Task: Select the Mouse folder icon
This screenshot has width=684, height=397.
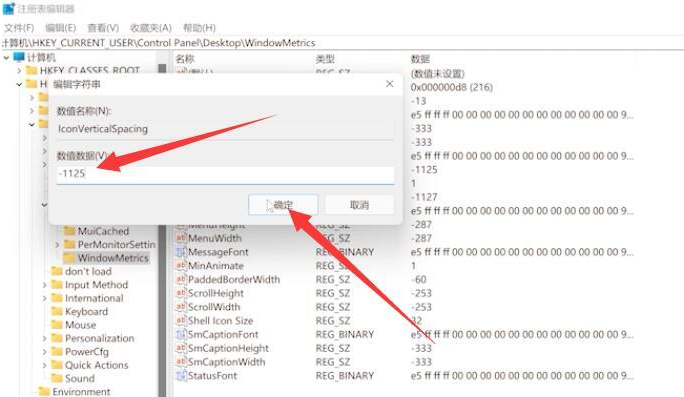Action: pos(57,325)
